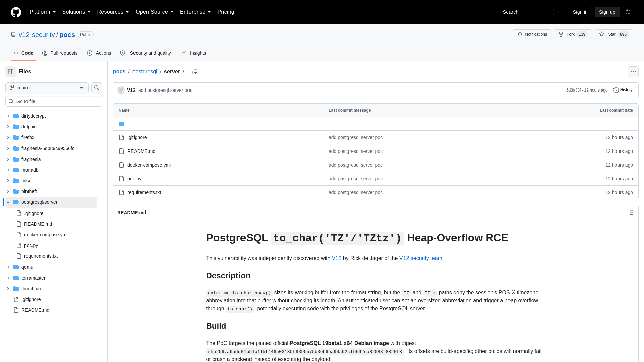Screen dimensions: 644x362
Task: Open appearance settings icon in header
Action: click(x=628, y=12)
